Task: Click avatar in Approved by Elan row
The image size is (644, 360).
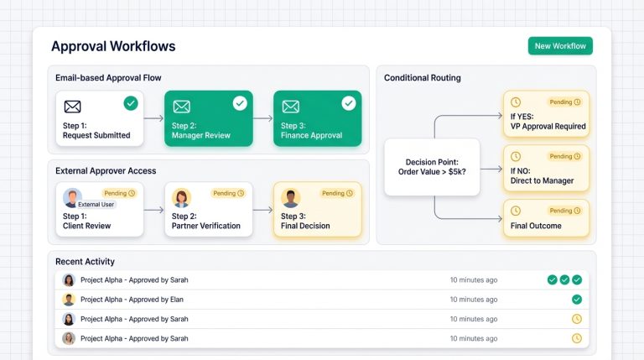Action: (69, 300)
